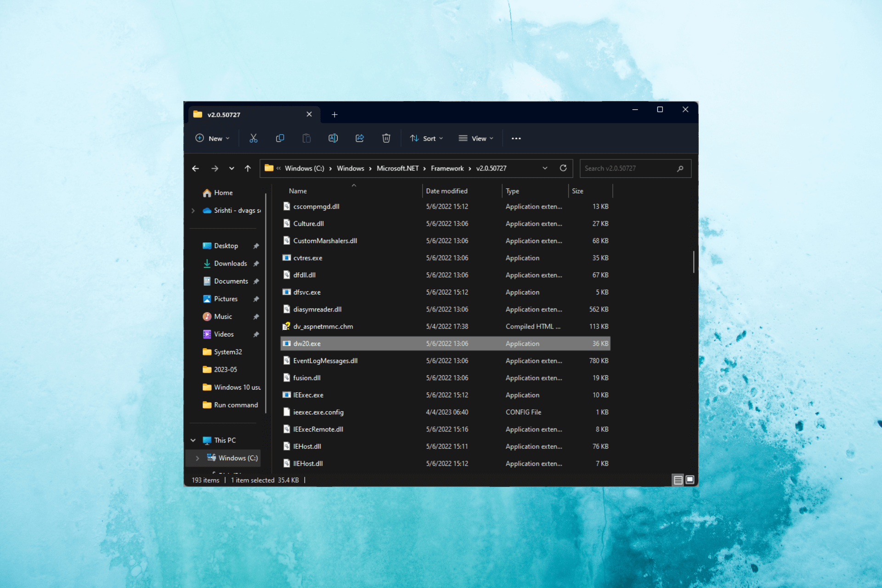This screenshot has width=882, height=588.
Task: Open Home in navigation pane
Action: coord(218,193)
